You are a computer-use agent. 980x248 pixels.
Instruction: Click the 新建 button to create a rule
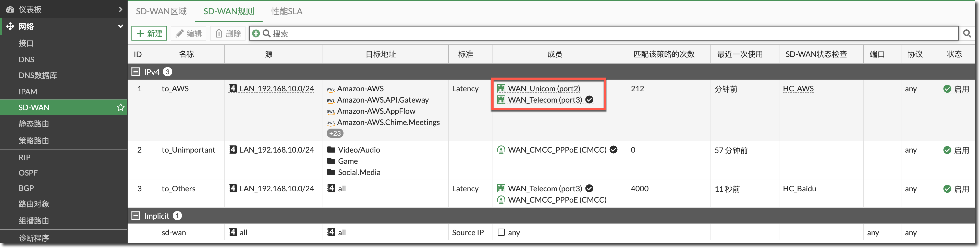point(150,33)
